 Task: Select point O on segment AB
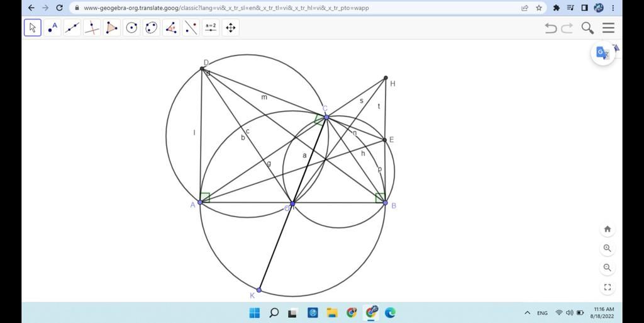point(292,204)
